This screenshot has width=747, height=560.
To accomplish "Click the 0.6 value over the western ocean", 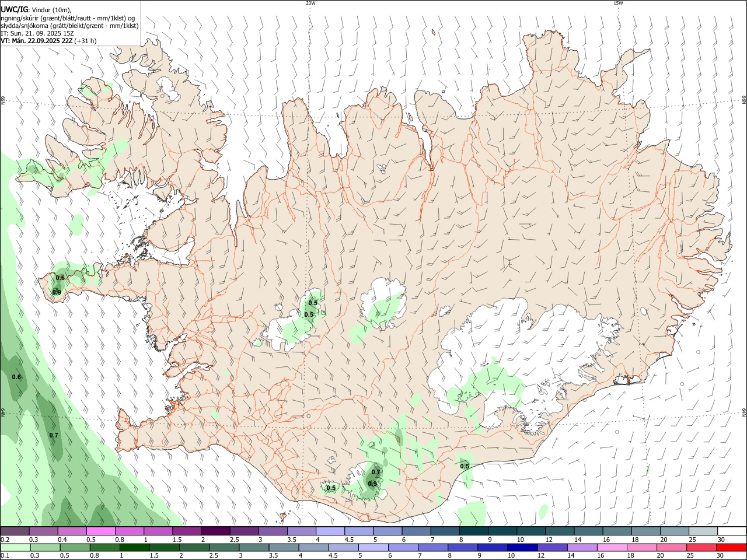I will coord(16,377).
